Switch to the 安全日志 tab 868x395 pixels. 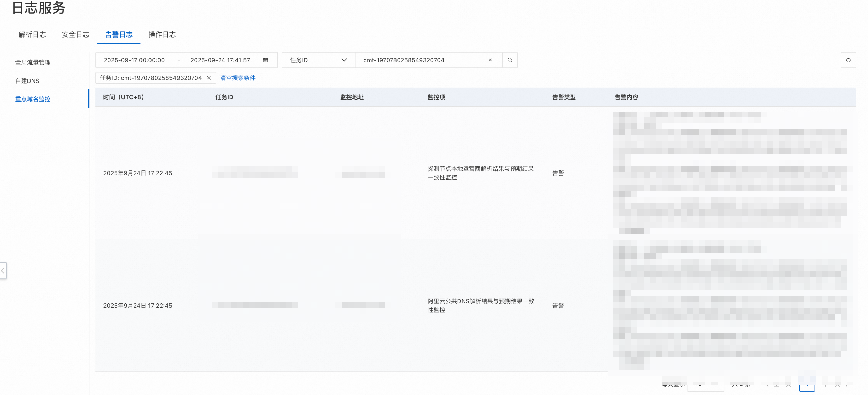tap(76, 34)
